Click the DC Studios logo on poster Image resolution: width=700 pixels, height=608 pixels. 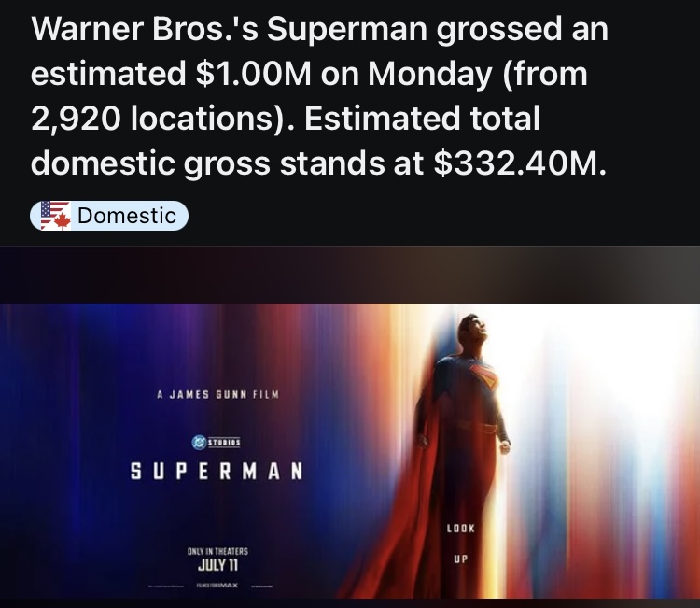click(217, 443)
